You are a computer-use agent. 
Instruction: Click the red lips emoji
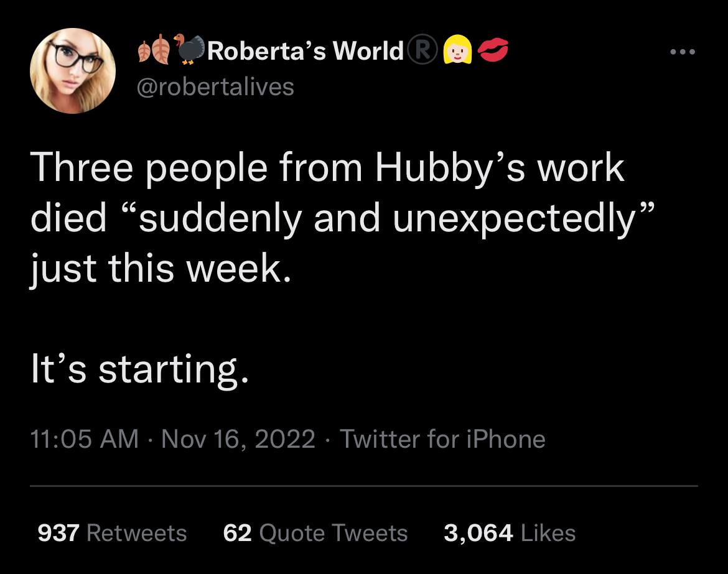(493, 51)
